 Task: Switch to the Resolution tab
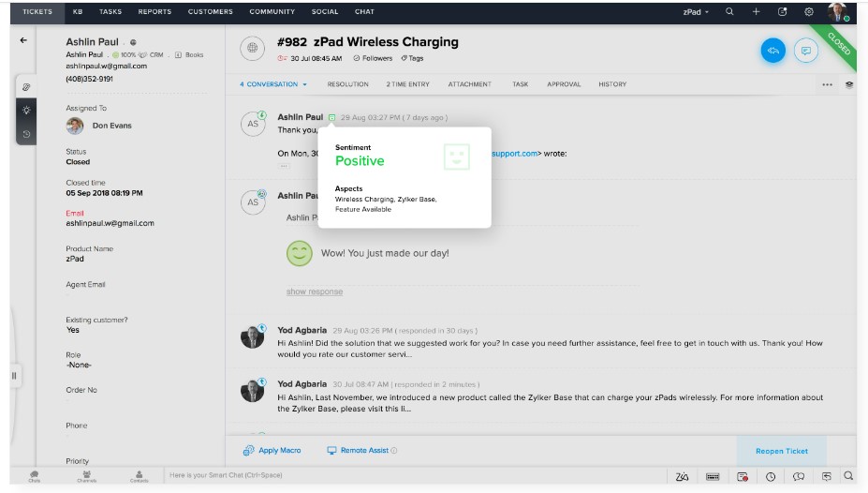[347, 84]
